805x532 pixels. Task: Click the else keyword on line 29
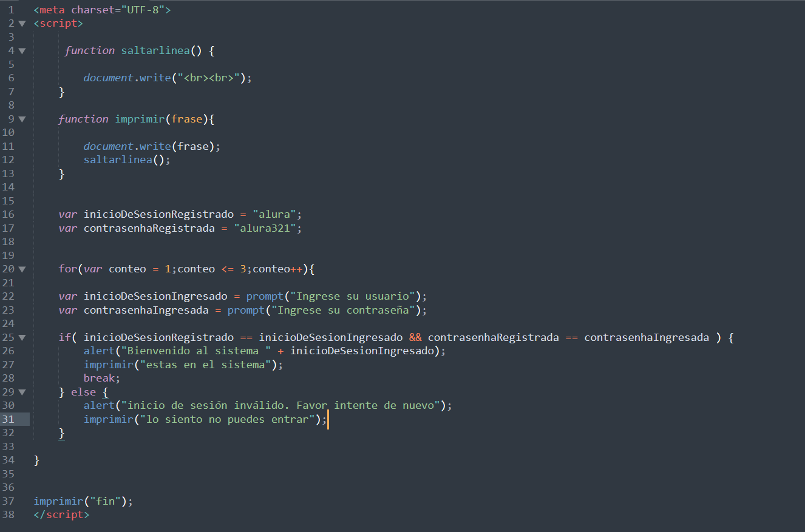click(x=84, y=392)
